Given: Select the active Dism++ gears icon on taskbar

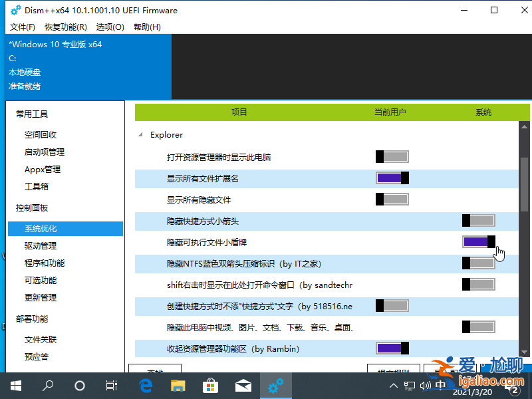Looking at the screenshot, I should (275, 386).
